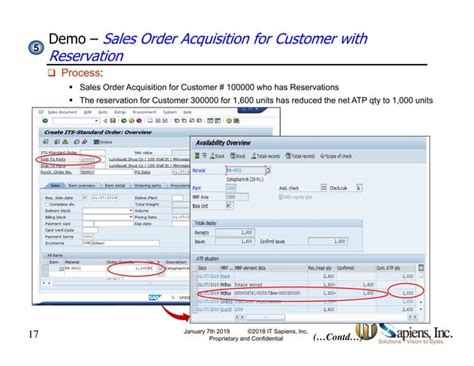Screen dimensions: 474x366
Task: Click the First Page icon in the toolbar
Action: pos(177,121)
